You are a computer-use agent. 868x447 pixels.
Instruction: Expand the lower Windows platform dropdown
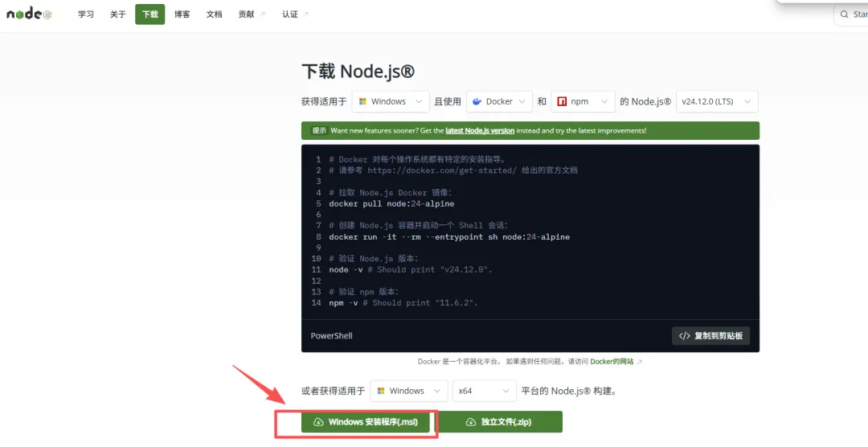coord(409,391)
